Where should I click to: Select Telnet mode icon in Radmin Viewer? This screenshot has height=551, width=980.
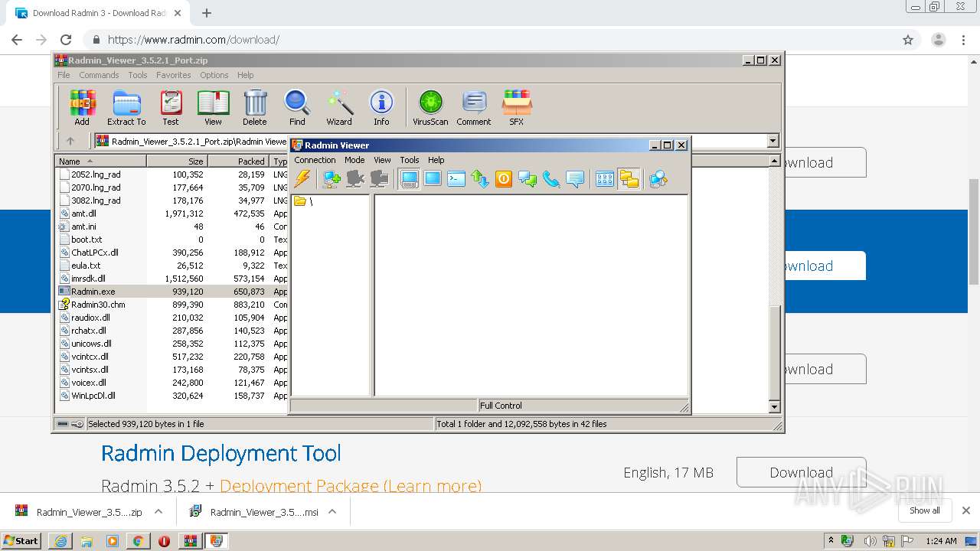pos(456,179)
